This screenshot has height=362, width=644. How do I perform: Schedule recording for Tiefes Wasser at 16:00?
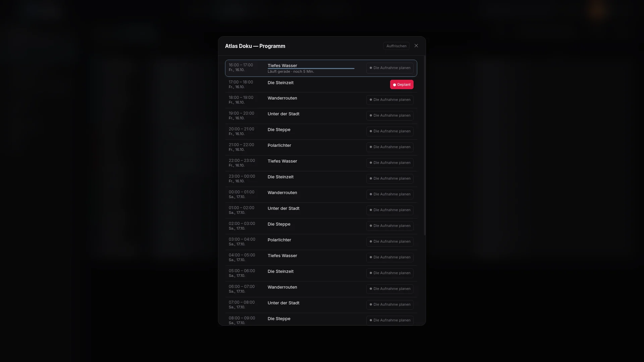click(390, 68)
